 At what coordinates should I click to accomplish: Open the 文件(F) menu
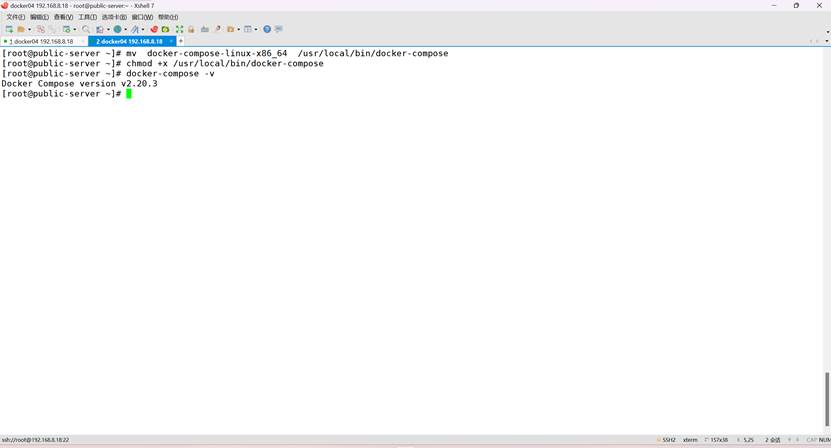pyautogui.click(x=15, y=17)
